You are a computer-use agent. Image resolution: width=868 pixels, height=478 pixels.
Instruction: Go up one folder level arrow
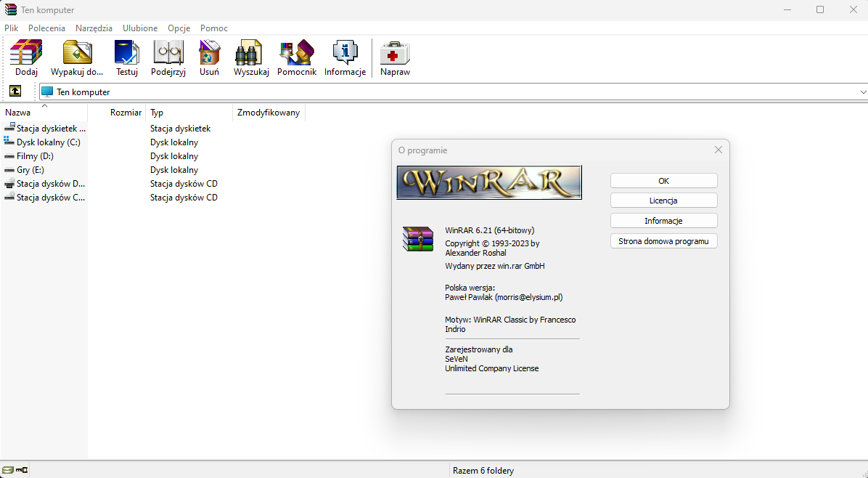pyautogui.click(x=15, y=91)
